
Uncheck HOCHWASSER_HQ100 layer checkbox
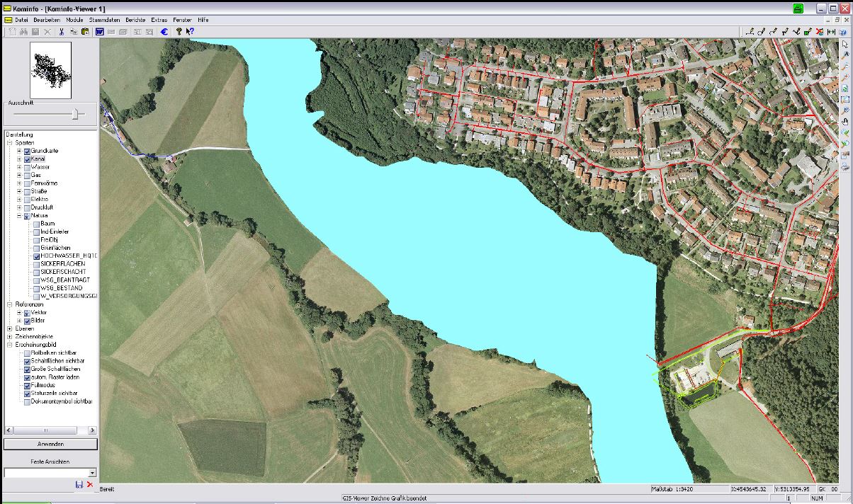click(35, 256)
